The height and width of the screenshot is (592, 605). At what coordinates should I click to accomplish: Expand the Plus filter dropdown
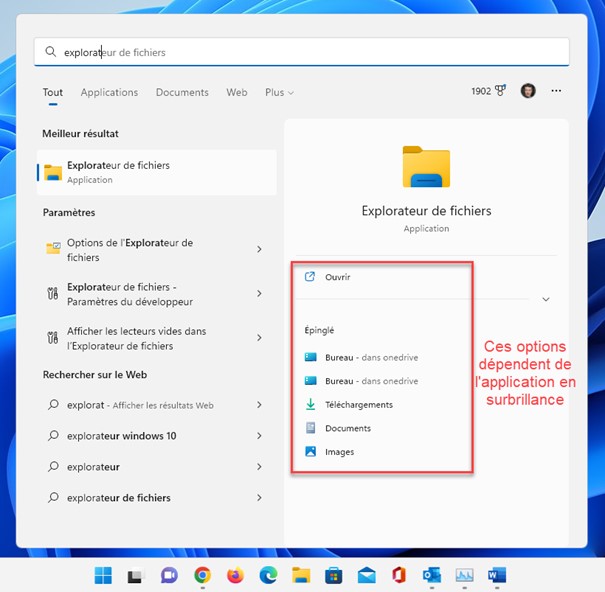coord(279,92)
